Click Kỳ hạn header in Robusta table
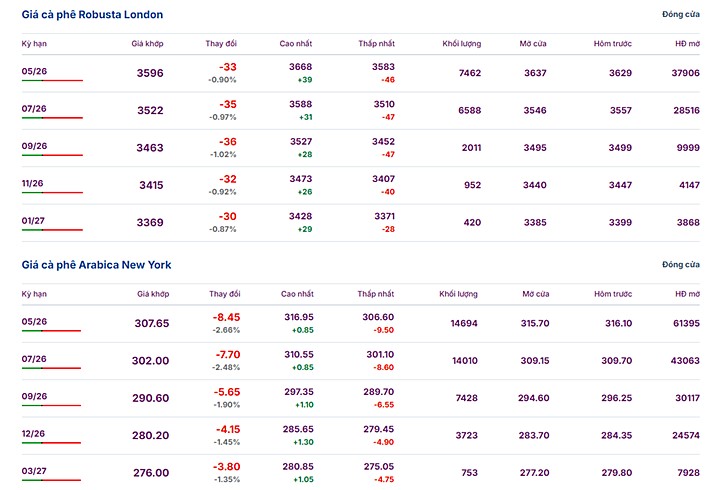Image resolution: width=720 pixels, height=490 pixels. [x=34, y=45]
